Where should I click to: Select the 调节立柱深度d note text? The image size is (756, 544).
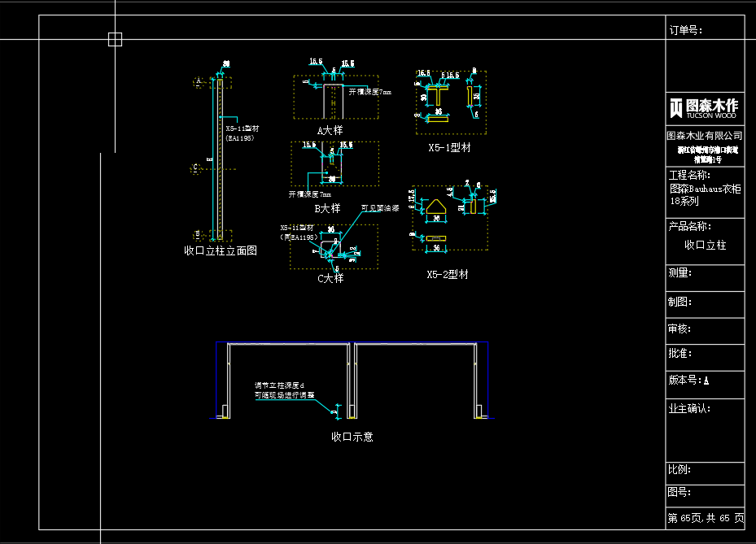pyautogui.click(x=279, y=385)
